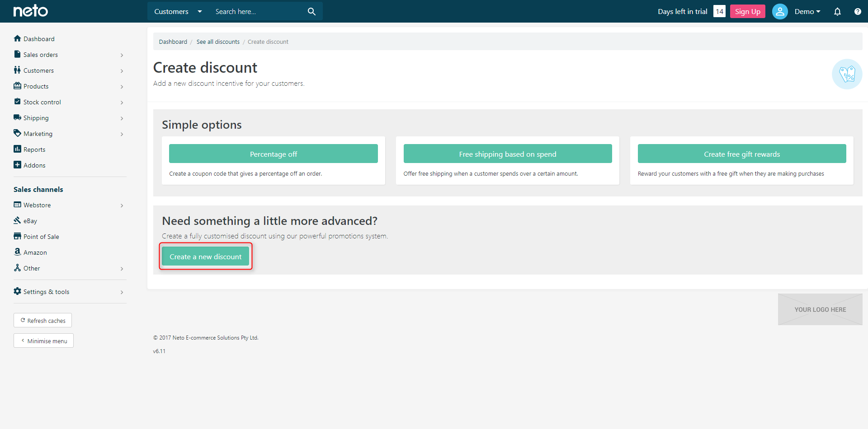Expand Webstore submenu chevron
The width and height of the screenshot is (868, 429).
122,205
